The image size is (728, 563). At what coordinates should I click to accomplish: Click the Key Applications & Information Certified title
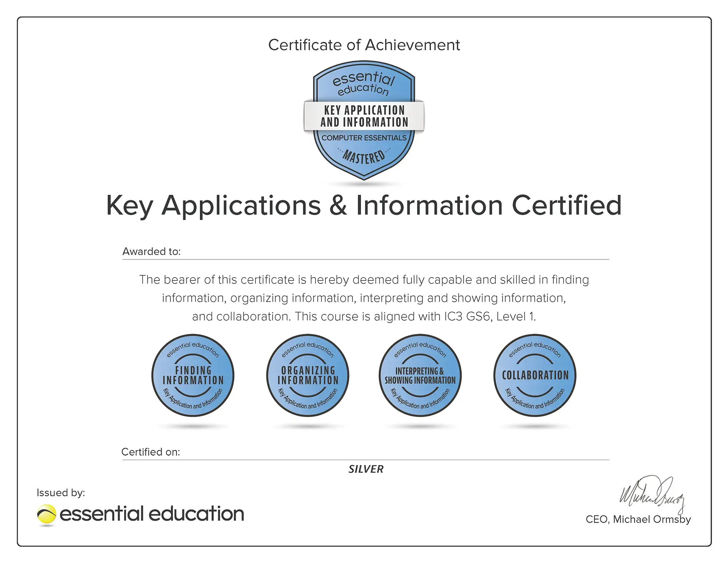coord(364,206)
